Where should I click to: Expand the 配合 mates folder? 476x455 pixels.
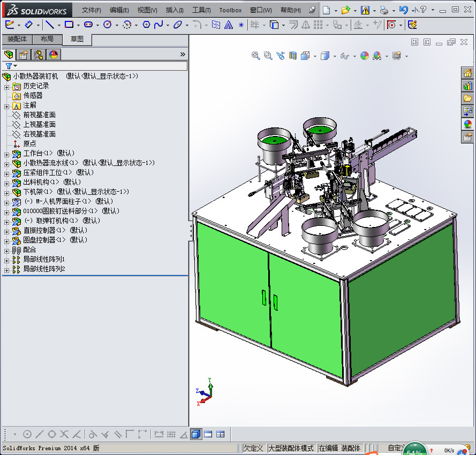[6, 250]
